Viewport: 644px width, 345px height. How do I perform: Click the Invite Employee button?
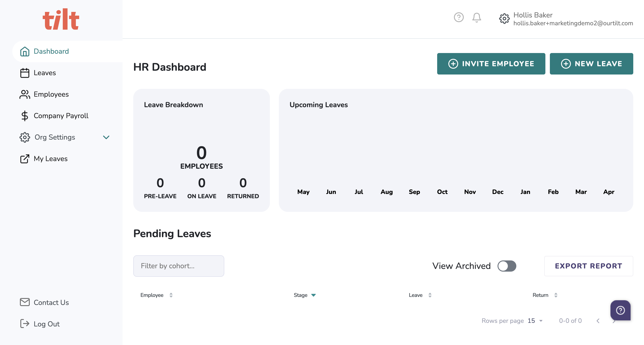(x=491, y=64)
